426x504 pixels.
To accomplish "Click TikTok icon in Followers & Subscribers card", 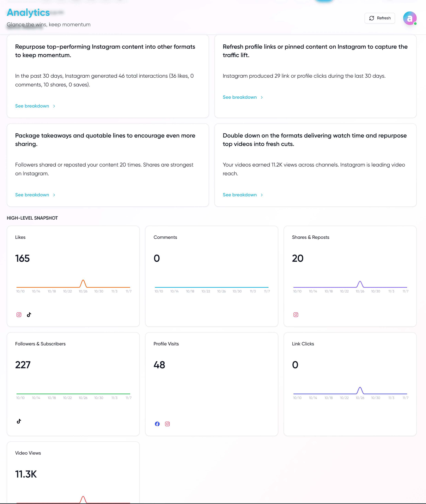I will (19, 421).
